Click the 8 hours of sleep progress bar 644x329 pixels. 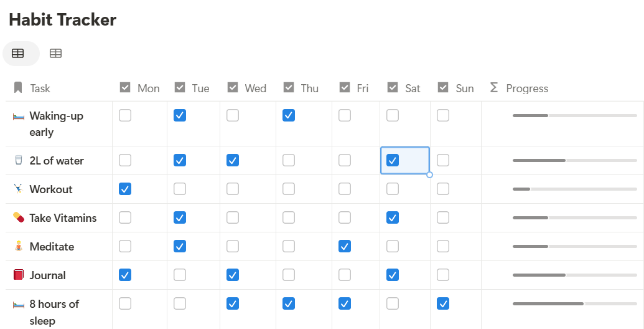574,304
